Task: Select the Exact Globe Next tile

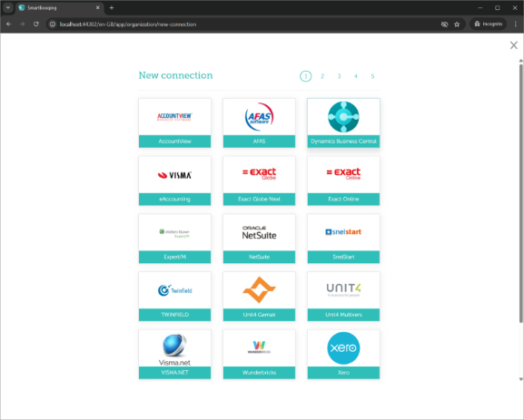Action: tap(259, 181)
